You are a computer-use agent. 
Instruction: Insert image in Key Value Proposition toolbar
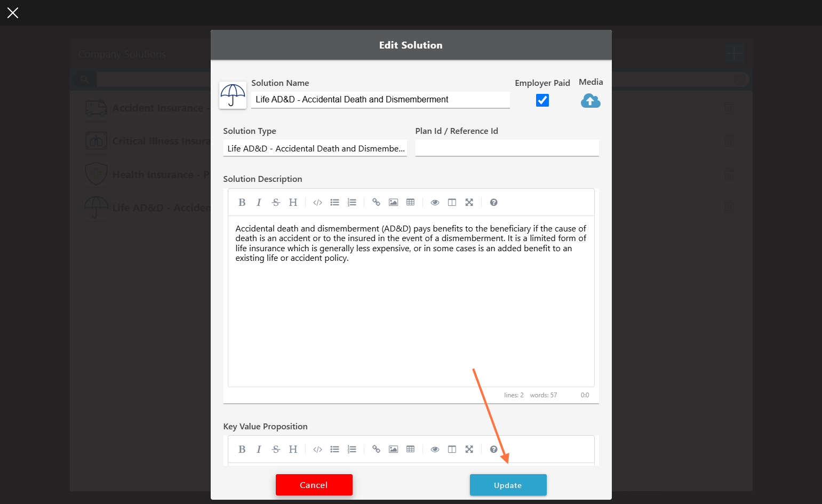(393, 449)
